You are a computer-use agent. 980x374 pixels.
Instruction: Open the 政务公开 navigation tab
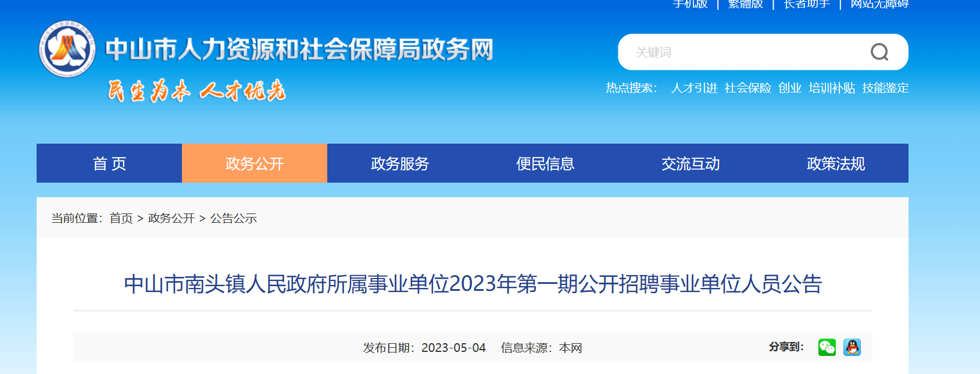pyautogui.click(x=255, y=163)
